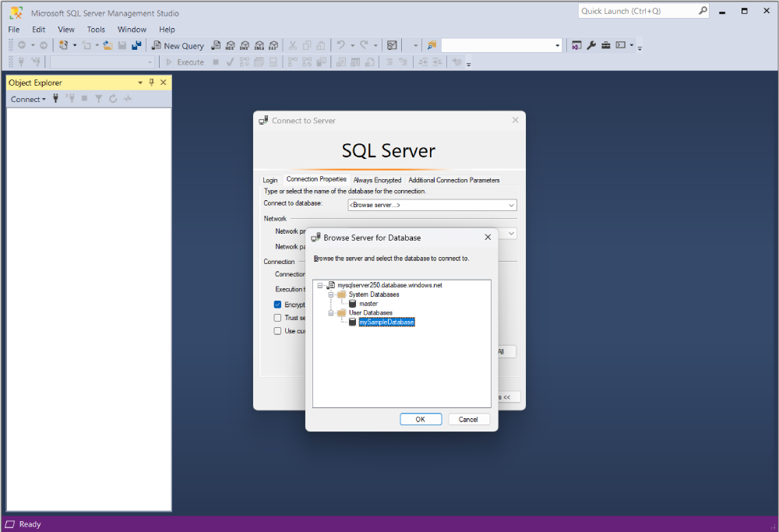Open the Connect to database combo box
Screen dimensions: 779x532
(432, 205)
